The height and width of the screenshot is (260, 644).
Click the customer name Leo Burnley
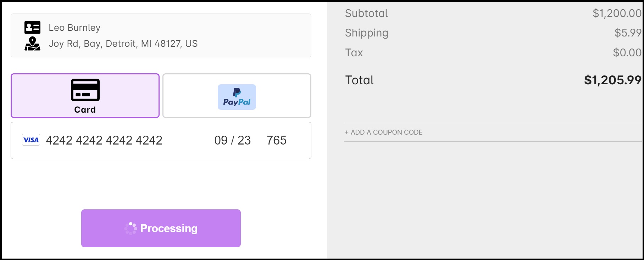74,28
